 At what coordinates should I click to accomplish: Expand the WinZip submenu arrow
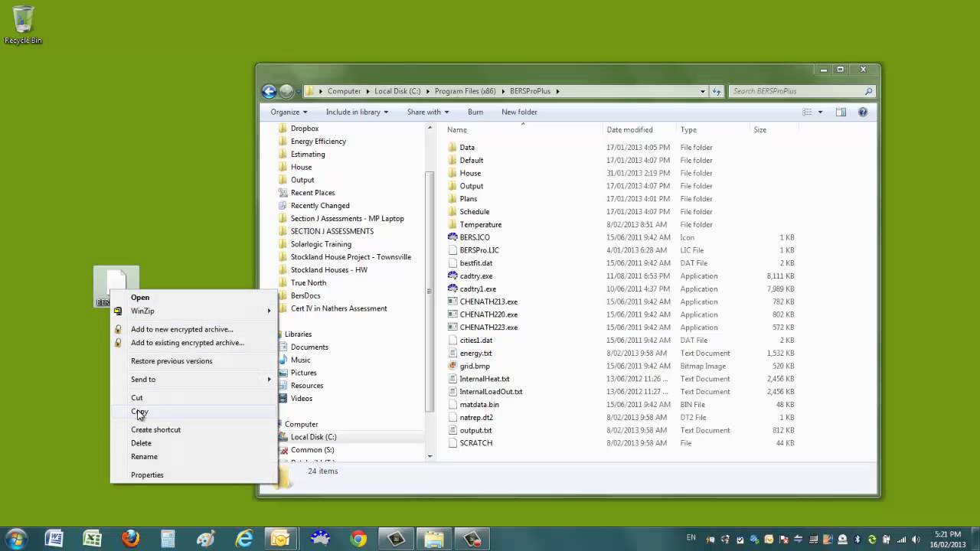(x=269, y=311)
